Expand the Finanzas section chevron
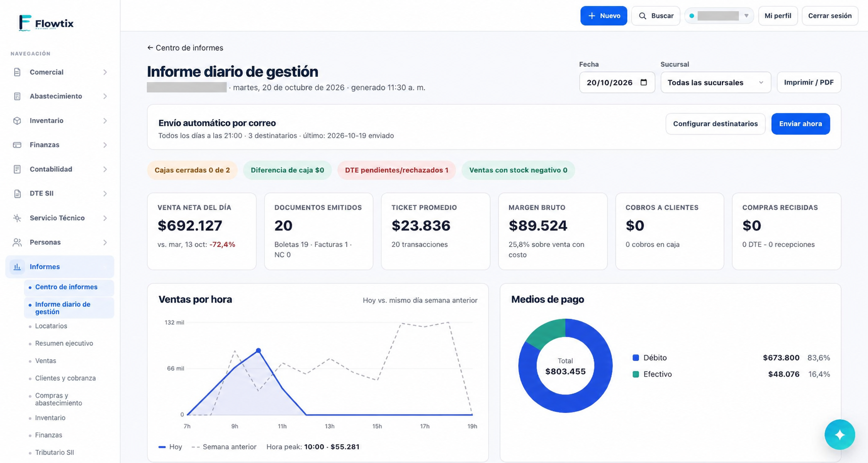Image resolution: width=868 pixels, height=463 pixels. (x=105, y=145)
